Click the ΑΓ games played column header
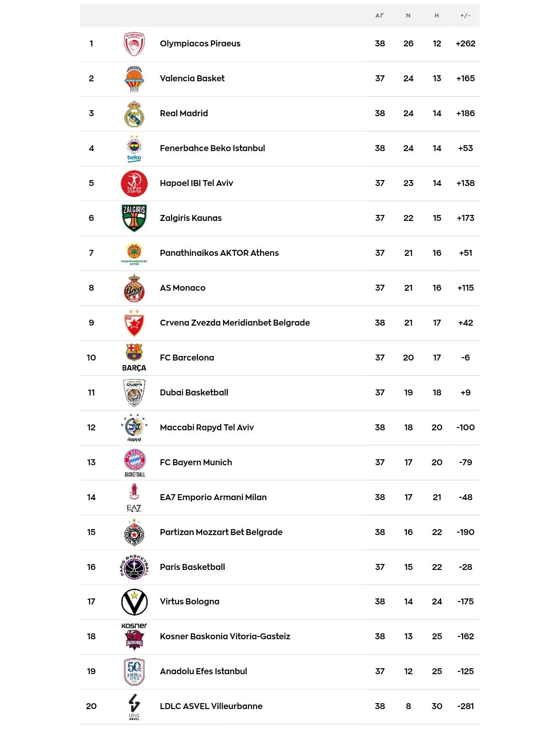The width and height of the screenshot is (560, 744). (x=380, y=16)
